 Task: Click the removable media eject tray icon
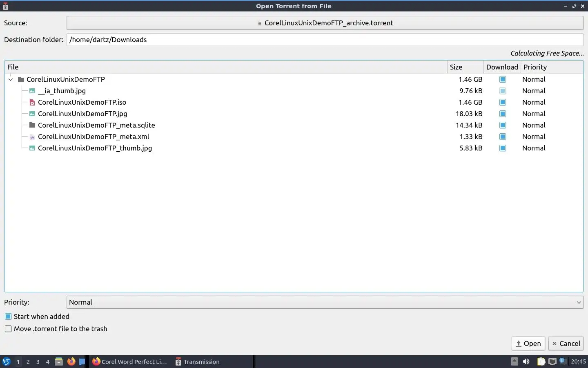point(514,361)
